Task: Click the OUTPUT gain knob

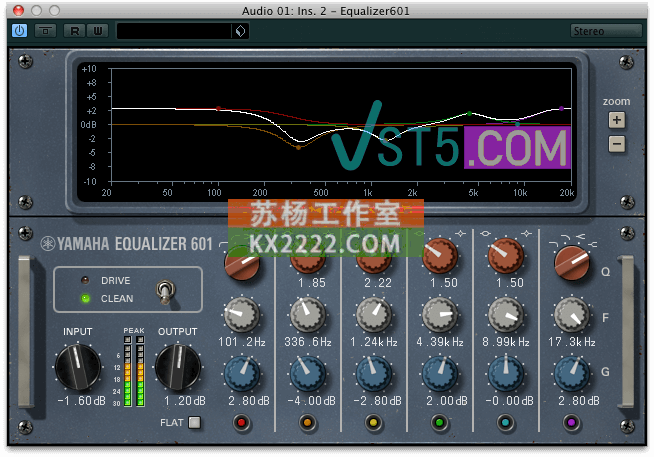Action: [x=178, y=367]
